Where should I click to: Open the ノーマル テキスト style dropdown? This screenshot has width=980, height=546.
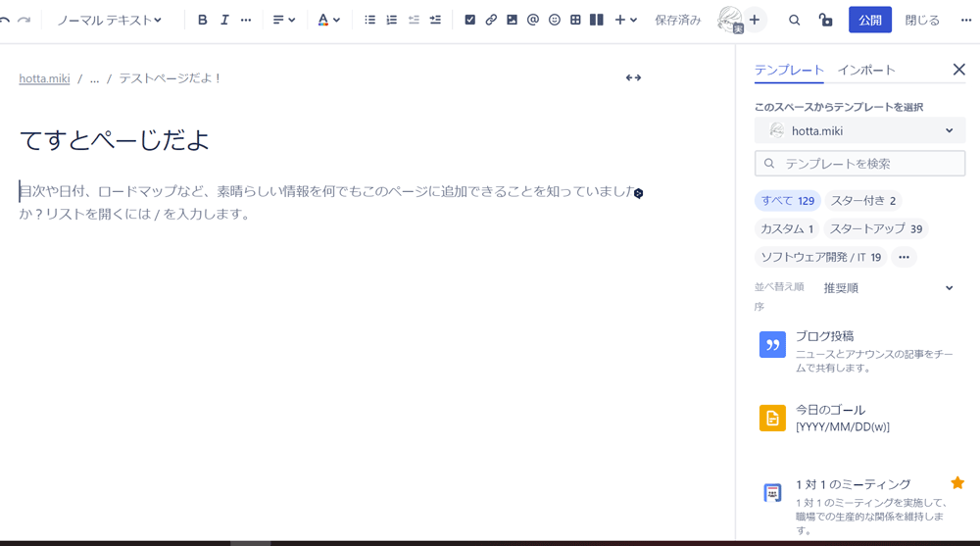[110, 20]
